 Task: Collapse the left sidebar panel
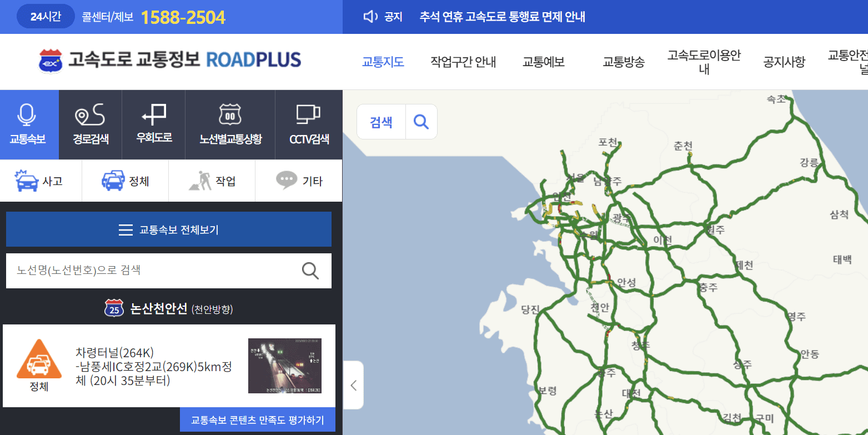[353, 386]
